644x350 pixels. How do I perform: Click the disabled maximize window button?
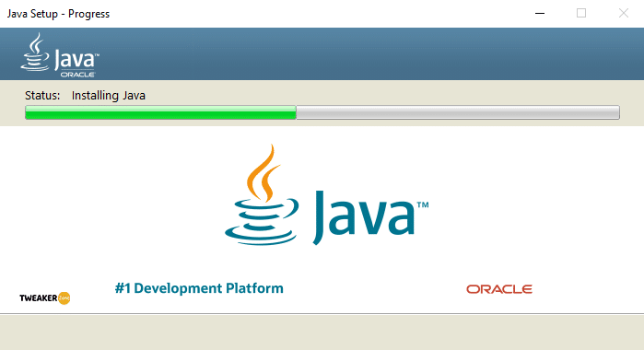pyautogui.click(x=581, y=14)
